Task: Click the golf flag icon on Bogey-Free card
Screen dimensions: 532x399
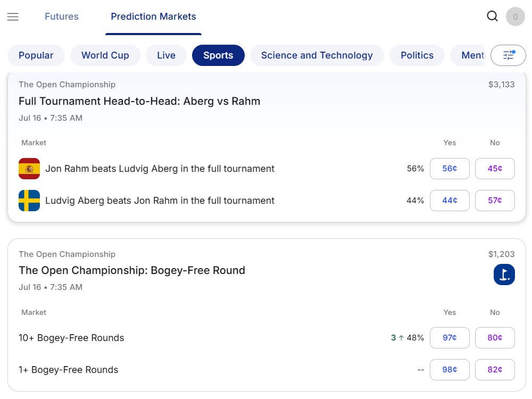Action: [504, 275]
